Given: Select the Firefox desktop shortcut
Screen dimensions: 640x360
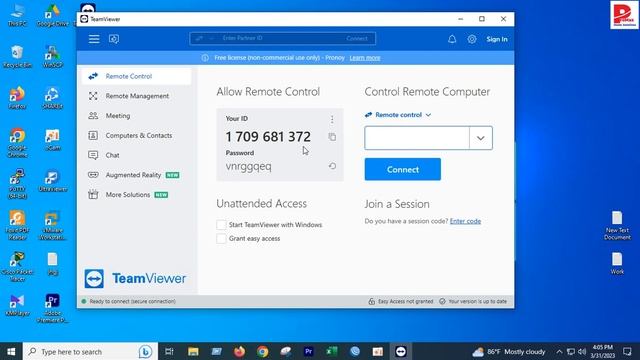Looking at the screenshot, I should [x=17, y=98].
